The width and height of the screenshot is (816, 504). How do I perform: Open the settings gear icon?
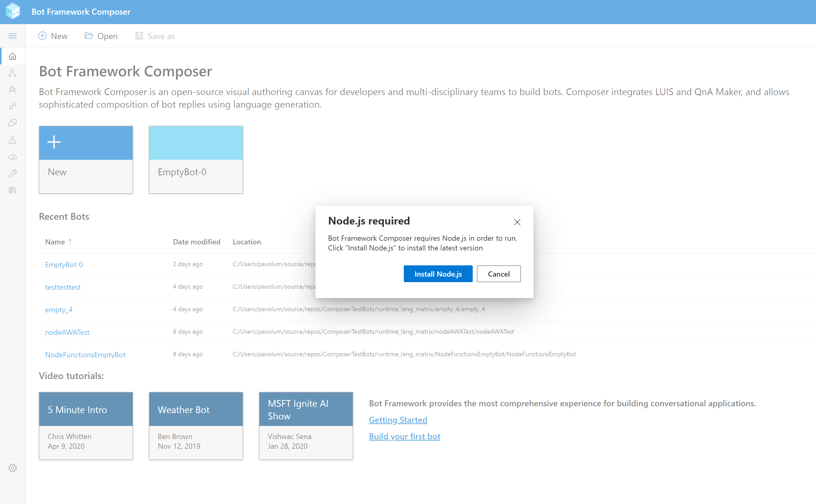pos(13,468)
